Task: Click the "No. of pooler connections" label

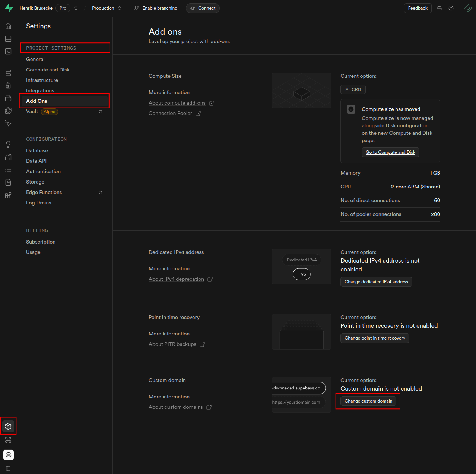Action: 371,214
